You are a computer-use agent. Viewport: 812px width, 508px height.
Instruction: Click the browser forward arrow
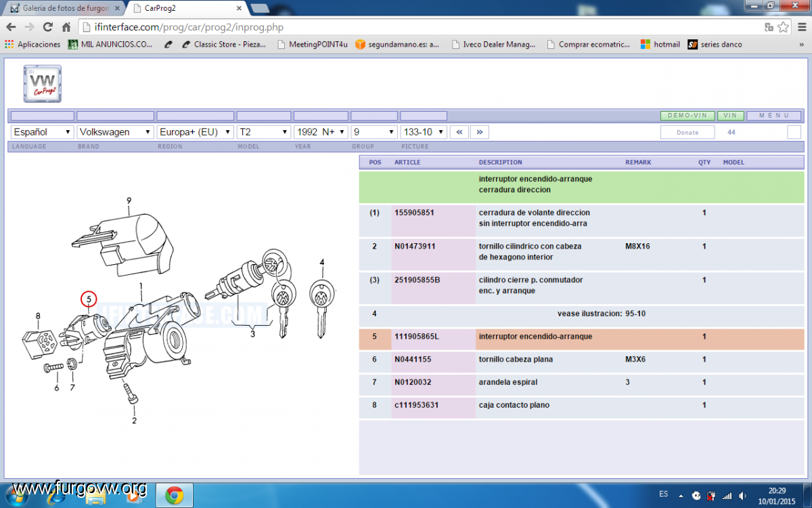tap(29, 27)
